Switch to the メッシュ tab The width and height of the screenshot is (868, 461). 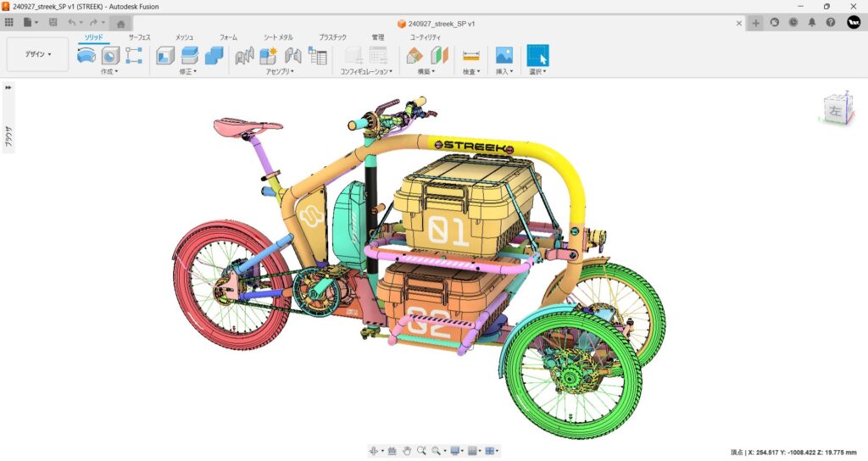tap(184, 37)
